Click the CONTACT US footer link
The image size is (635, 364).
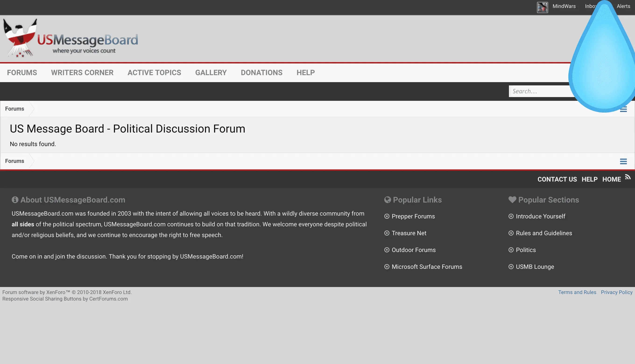557,179
